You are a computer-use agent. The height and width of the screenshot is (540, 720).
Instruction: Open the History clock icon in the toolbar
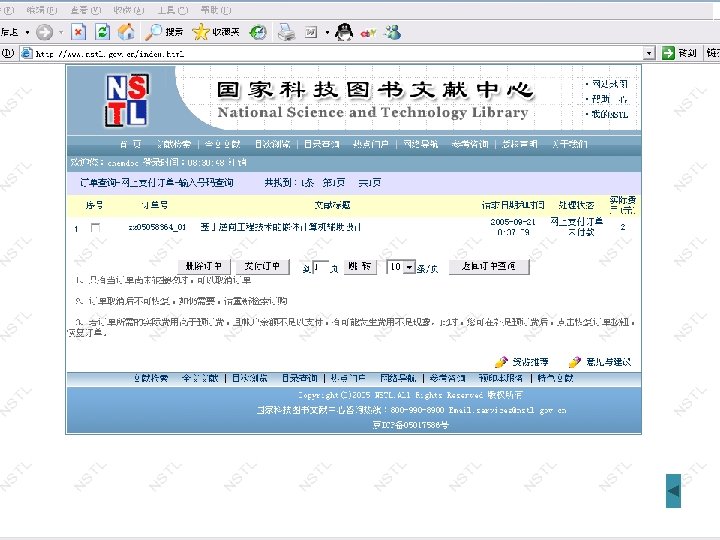coord(258,32)
